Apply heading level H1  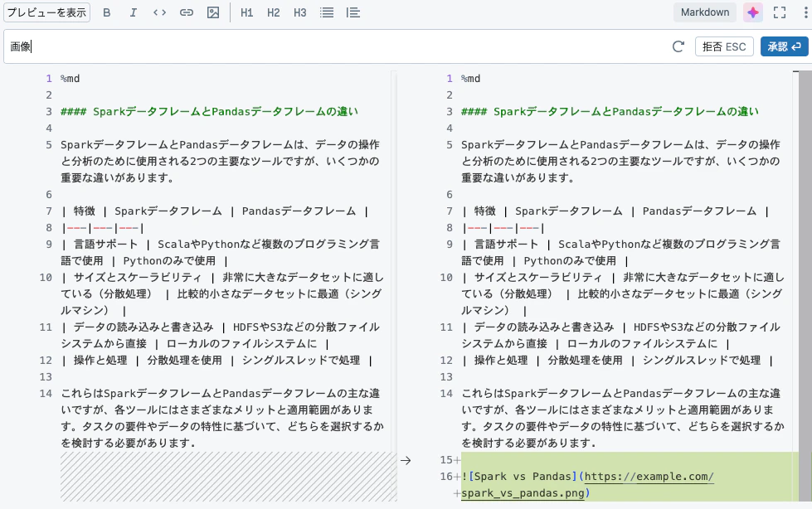[x=246, y=12]
